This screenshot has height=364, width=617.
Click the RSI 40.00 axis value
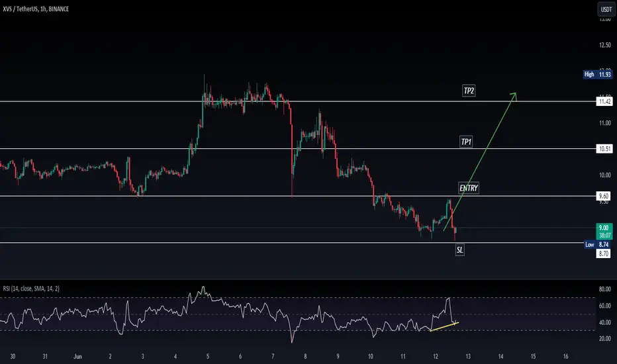pyautogui.click(x=605, y=322)
